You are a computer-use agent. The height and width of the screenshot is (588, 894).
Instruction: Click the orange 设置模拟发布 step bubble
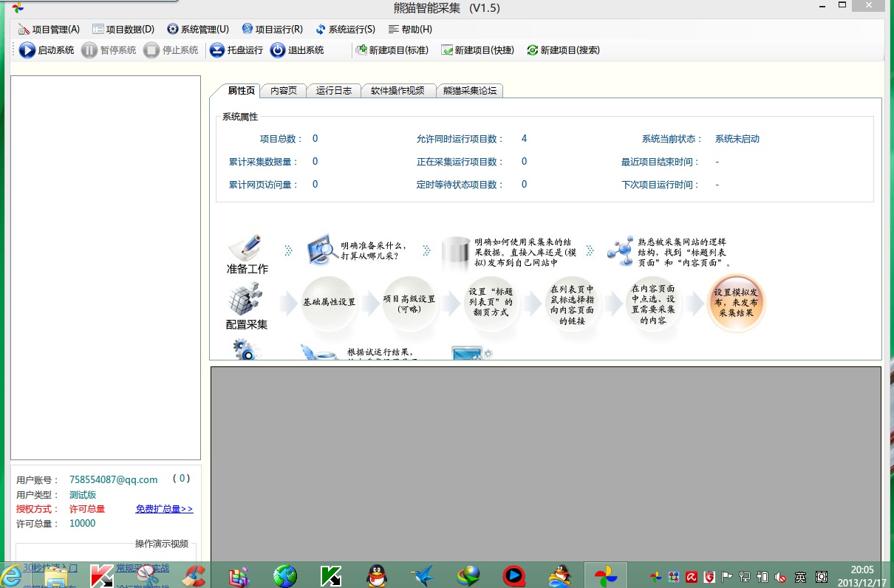click(735, 303)
